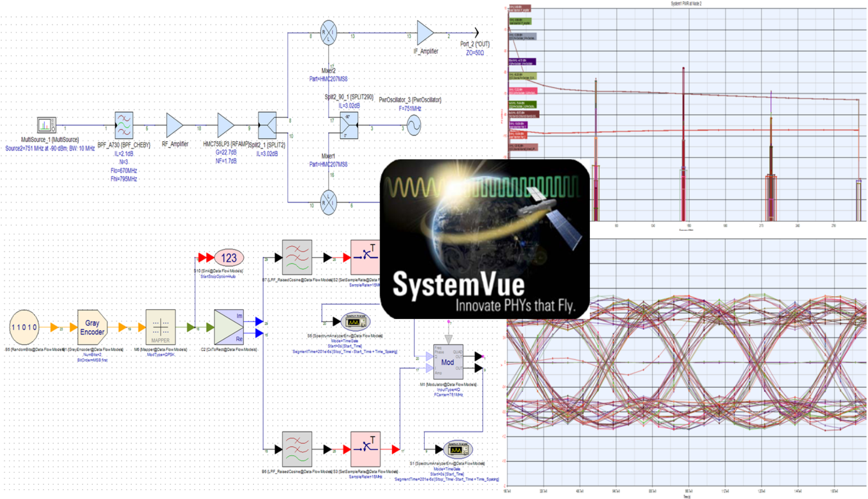Select the Split2_1 power splitter block
868x499 pixels.
click(267, 125)
